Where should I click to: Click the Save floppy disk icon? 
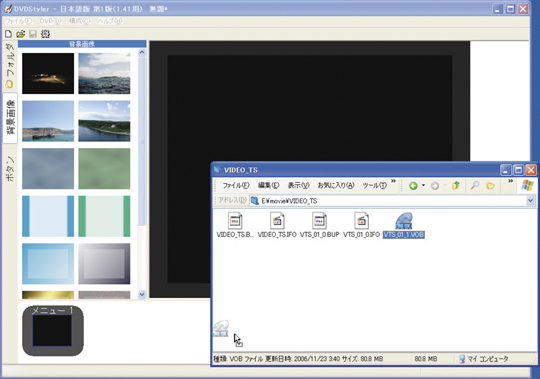[33, 34]
